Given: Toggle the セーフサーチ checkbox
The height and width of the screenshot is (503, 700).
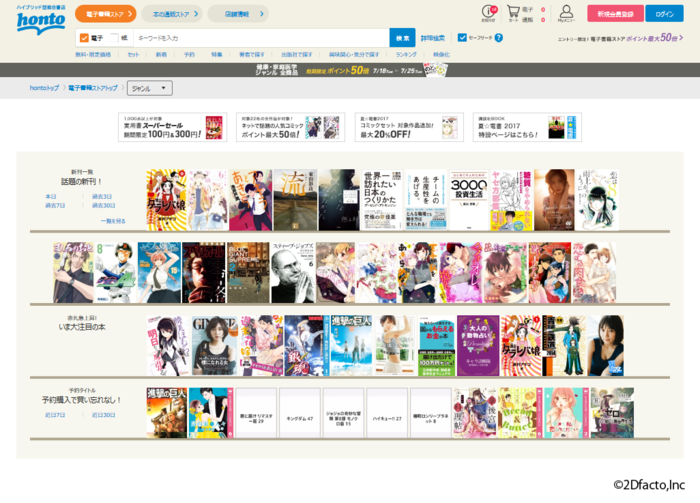Looking at the screenshot, I should [462, 37].
